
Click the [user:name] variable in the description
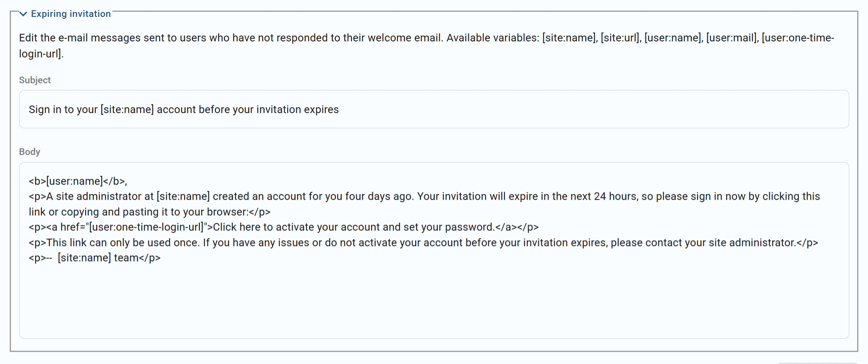[671, 37]
